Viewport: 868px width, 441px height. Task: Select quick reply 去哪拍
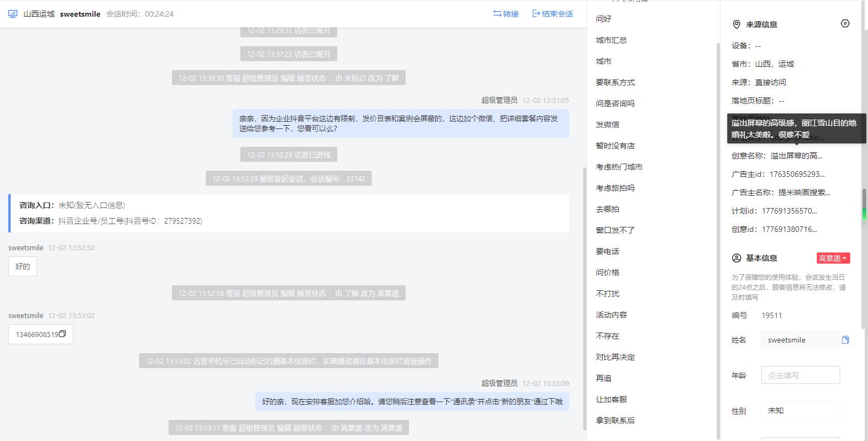click(x=608, y=209)
